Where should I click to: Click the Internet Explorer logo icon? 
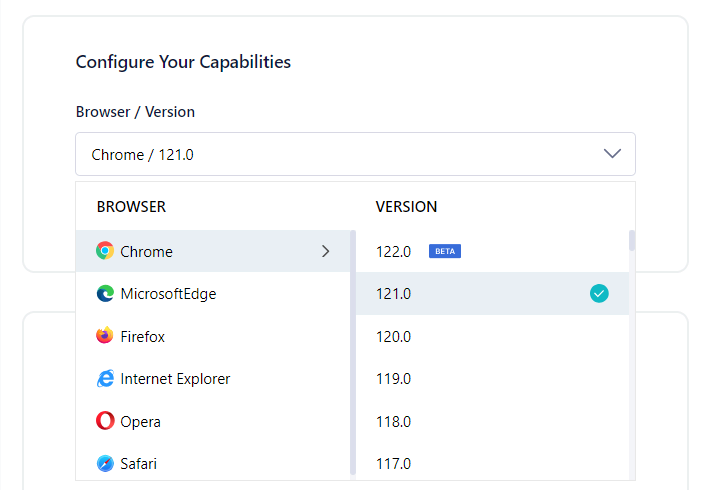(105, 378)
